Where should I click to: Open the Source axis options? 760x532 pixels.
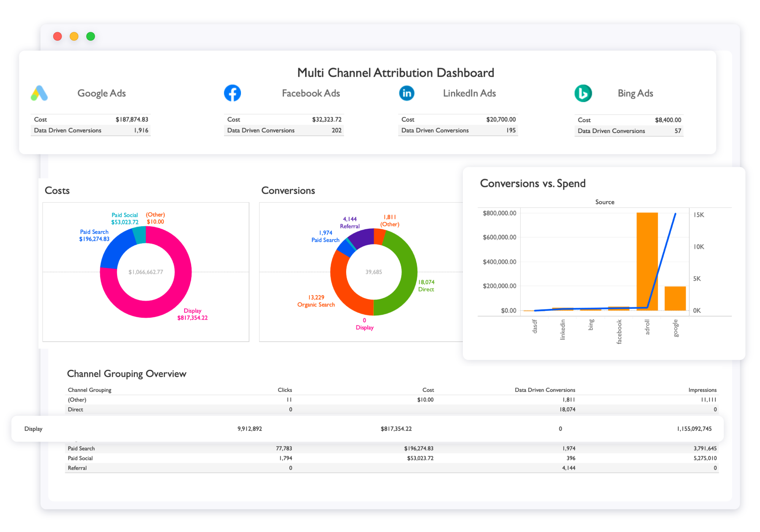[x=605, y=202]
